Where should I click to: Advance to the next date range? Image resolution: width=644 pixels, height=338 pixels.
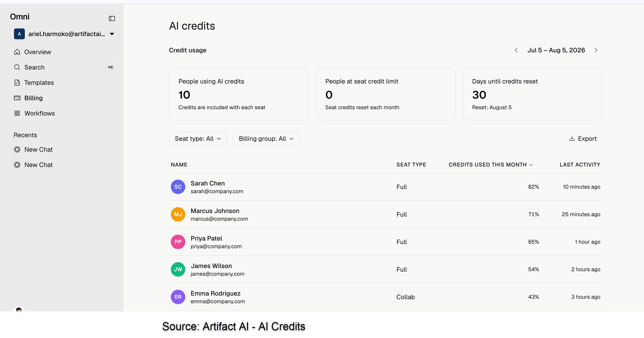tap(596, 50)
